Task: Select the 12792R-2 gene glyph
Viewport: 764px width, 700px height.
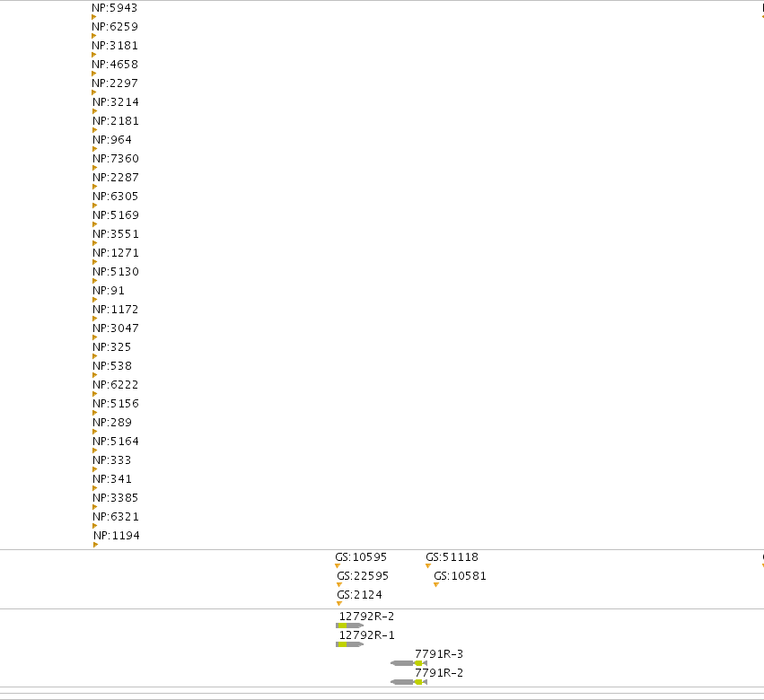Action: [x=350, y=626]
